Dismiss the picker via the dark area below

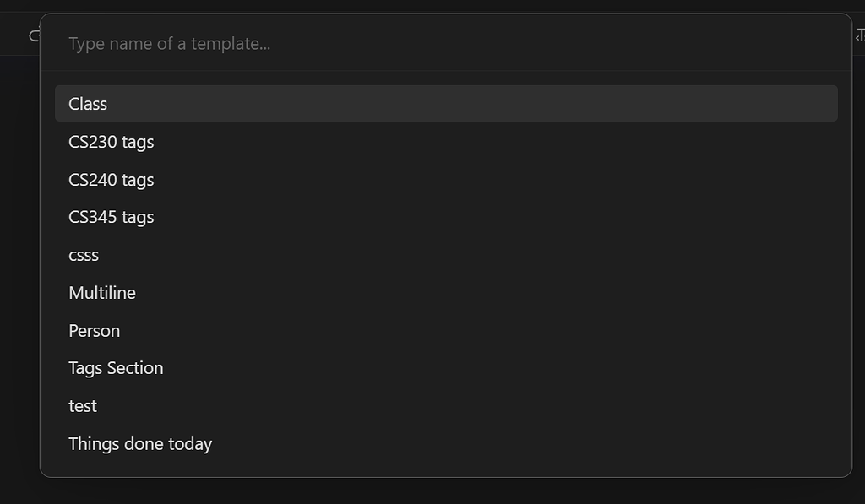[x=432, y=491]
